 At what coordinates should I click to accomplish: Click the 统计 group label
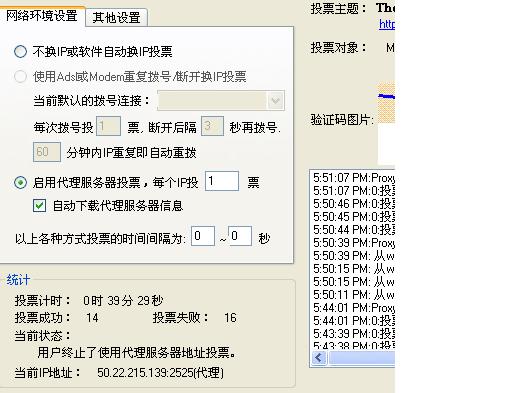pos(18,280)
